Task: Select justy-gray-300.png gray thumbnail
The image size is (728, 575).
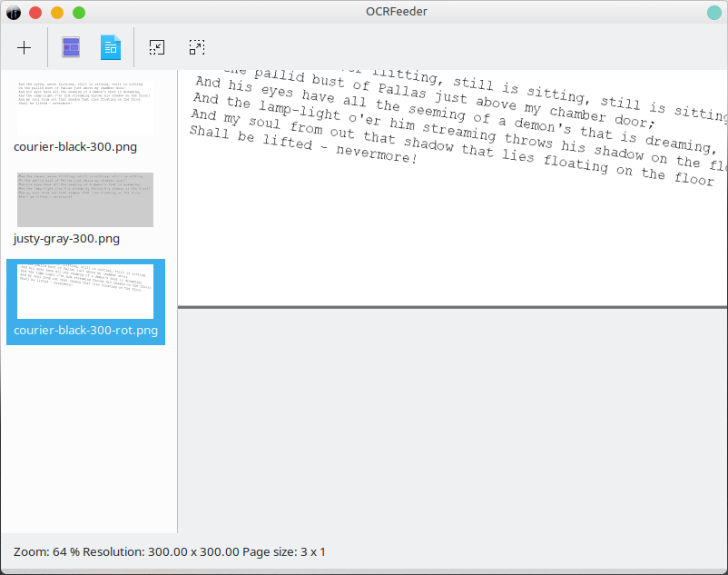Action: pyautogui.click(x=85, y=200)
